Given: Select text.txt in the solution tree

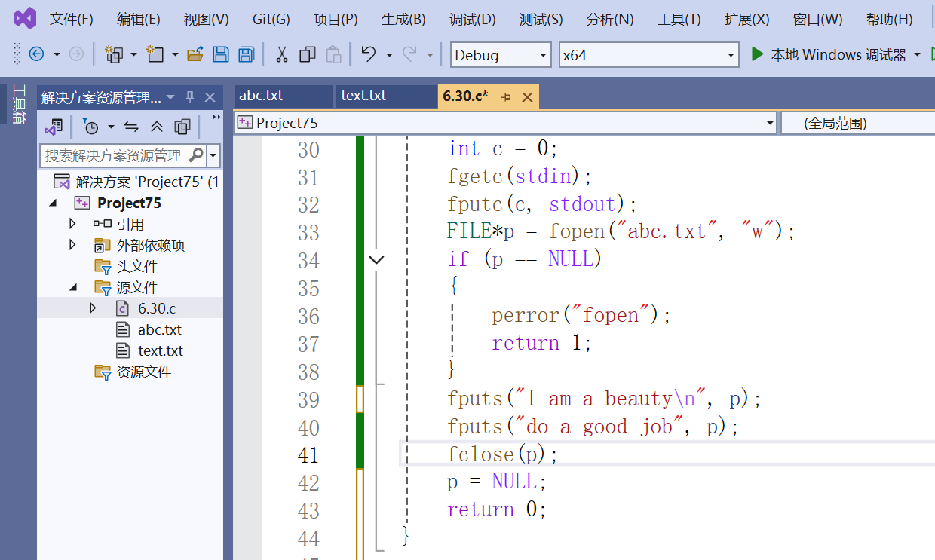Looking at the screenshot, I should [x=160, y=350].
